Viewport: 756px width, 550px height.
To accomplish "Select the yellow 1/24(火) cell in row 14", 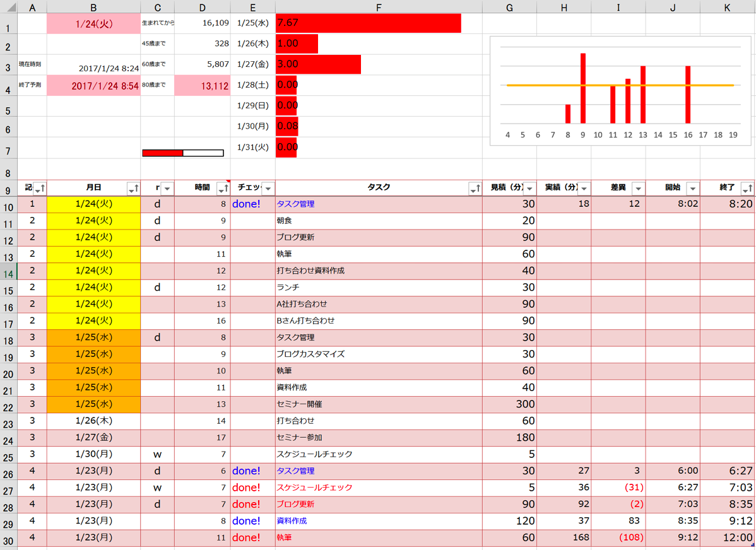I will click(93, 271).
